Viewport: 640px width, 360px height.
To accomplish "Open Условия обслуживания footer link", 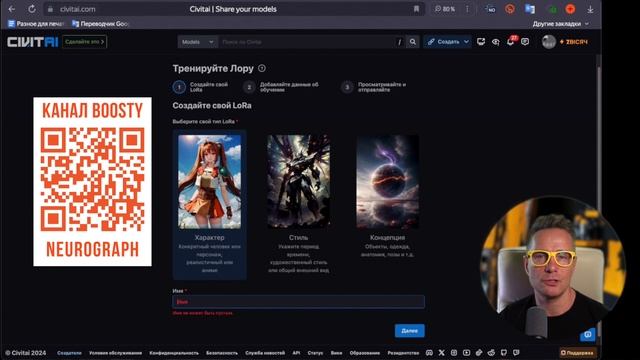I will [x=116, y=353].
